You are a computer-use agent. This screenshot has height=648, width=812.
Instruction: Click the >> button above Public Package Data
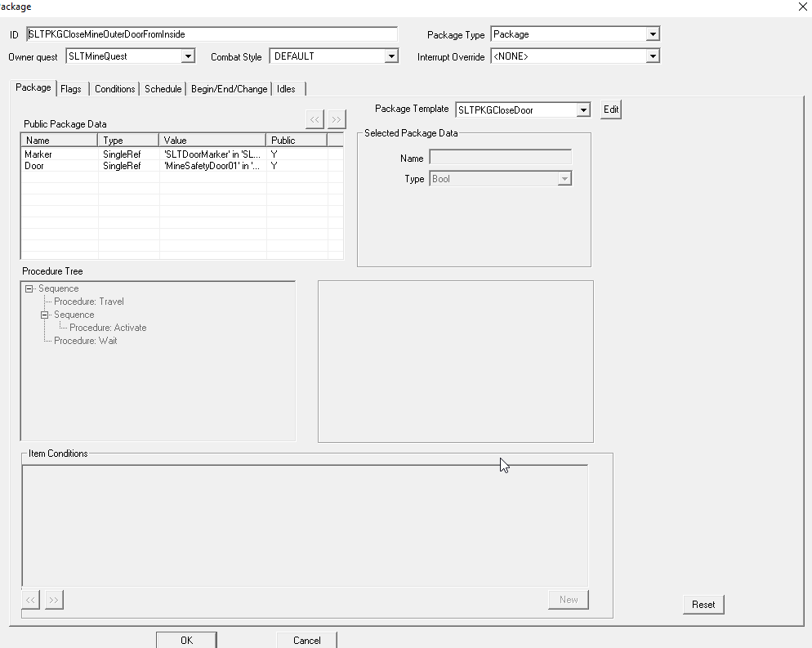337,119
